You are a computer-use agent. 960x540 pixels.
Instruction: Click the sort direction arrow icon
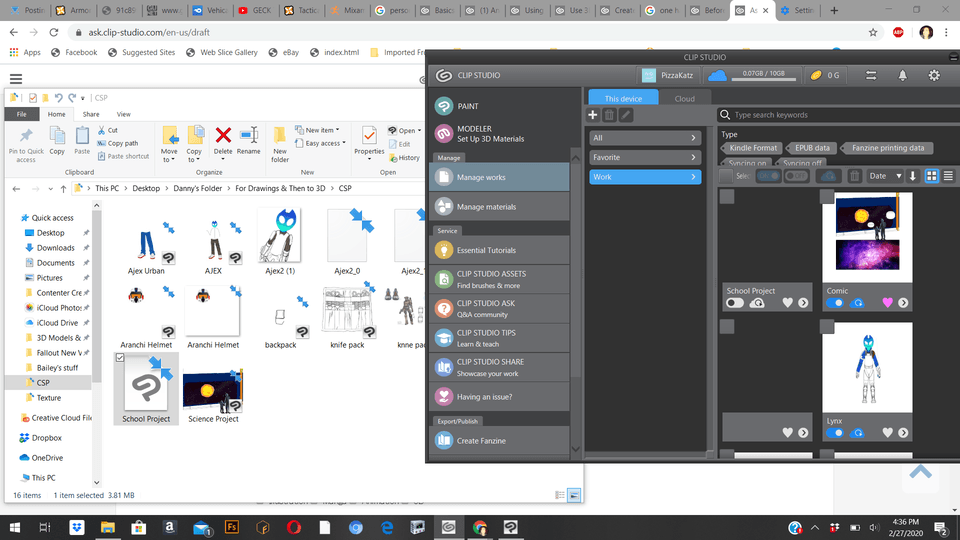pos(912,176)
